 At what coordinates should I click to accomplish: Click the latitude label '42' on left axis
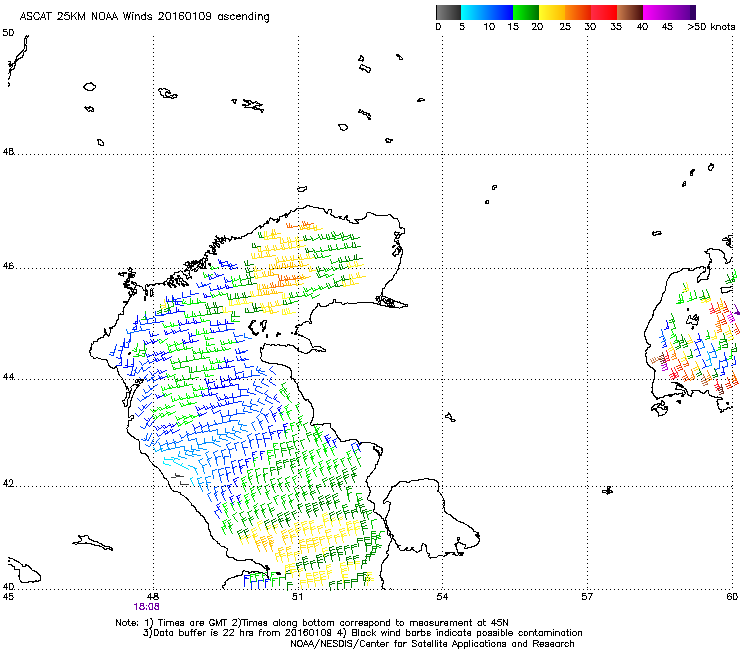pos(8,483)
